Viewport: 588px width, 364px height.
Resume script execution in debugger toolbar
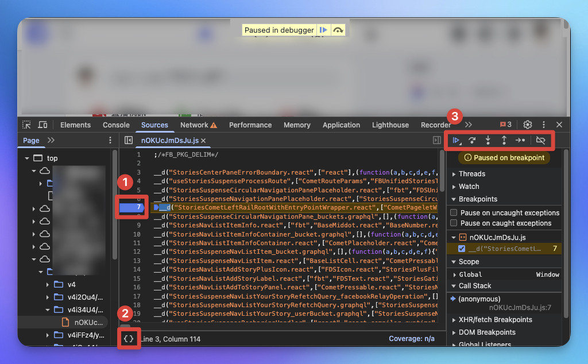456,140
